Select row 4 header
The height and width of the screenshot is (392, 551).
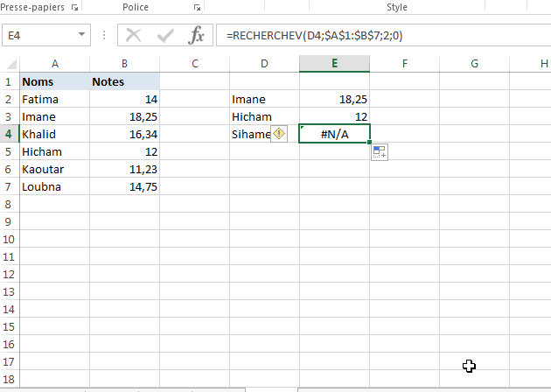tap(9, 134)
